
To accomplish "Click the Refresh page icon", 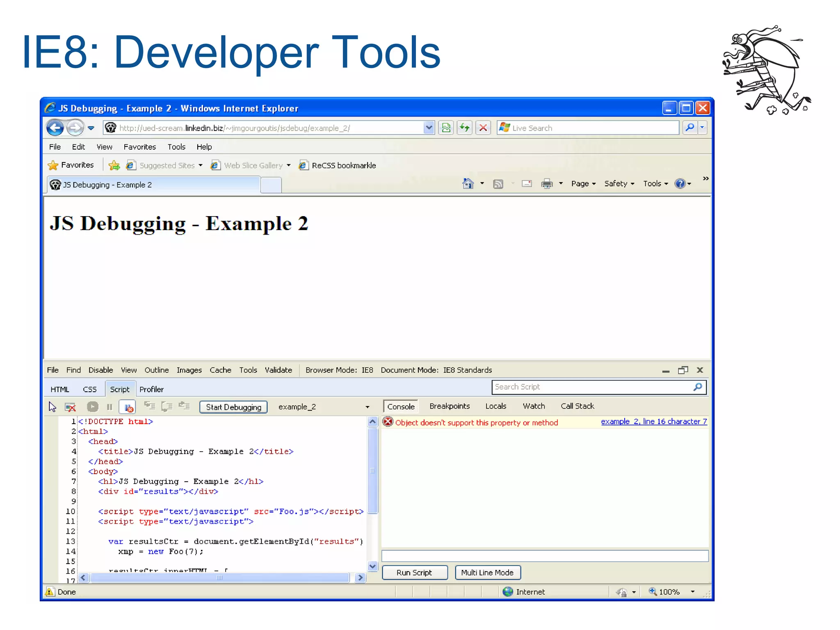I will (464, 128).
